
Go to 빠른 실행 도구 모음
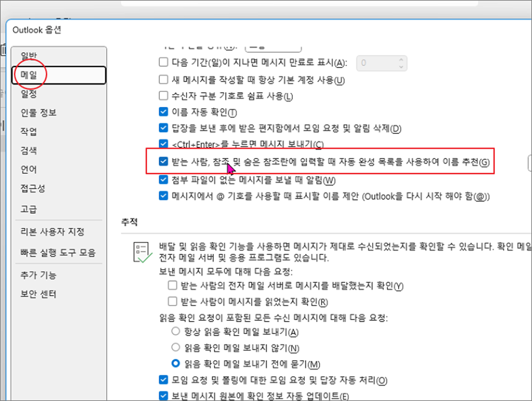tap(58, 253)
